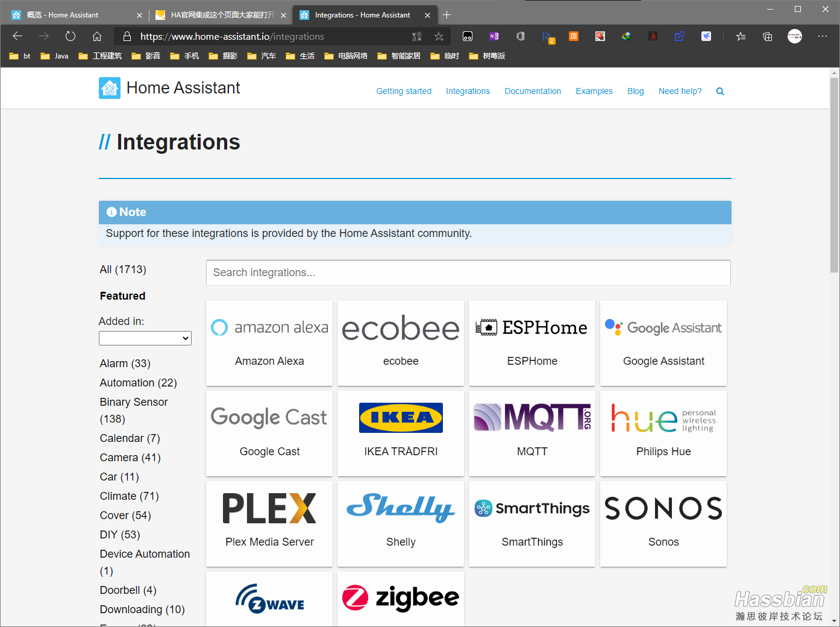Expand the 'Added in' version dropdown
This screenshot has width=840, height=627.
(145, 338)
